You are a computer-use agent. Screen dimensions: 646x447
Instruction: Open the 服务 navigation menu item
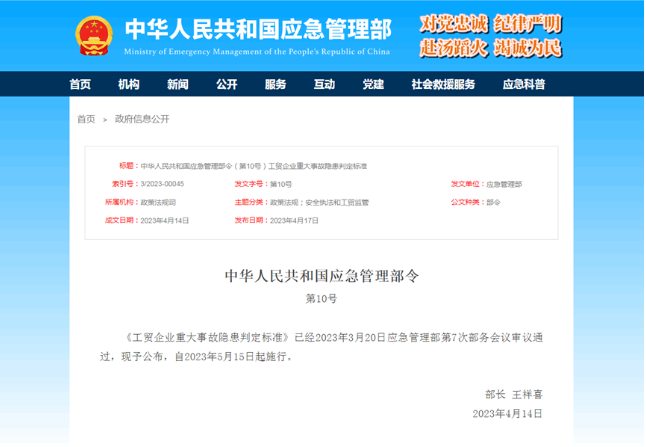pyautogui.click(x=275, y=84)
